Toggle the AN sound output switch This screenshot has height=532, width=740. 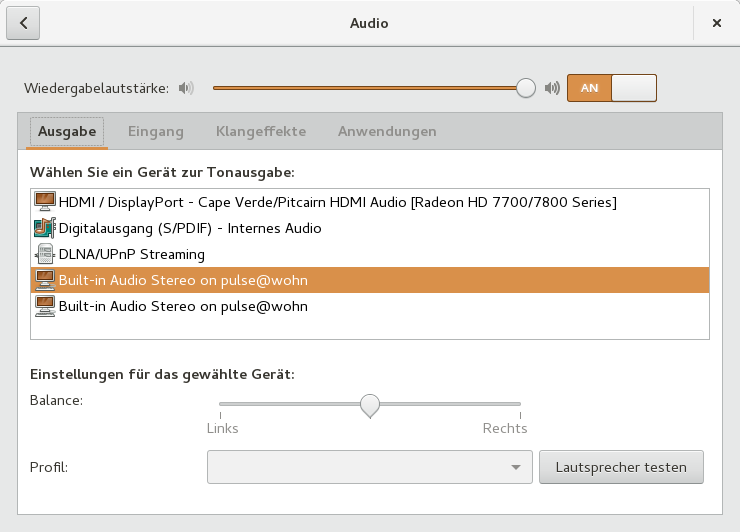pos(612,88)
